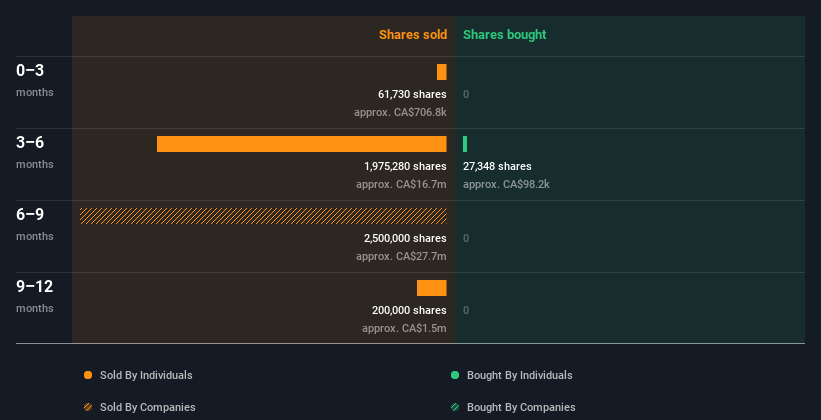The width and height of the screenshot is (821, 420).
Task: Toggle the Bought By Companies legend label
Action: (521, 407)
